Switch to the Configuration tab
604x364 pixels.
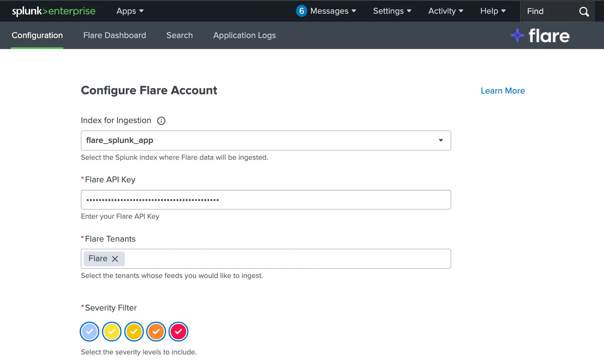[x=37, y=35]
